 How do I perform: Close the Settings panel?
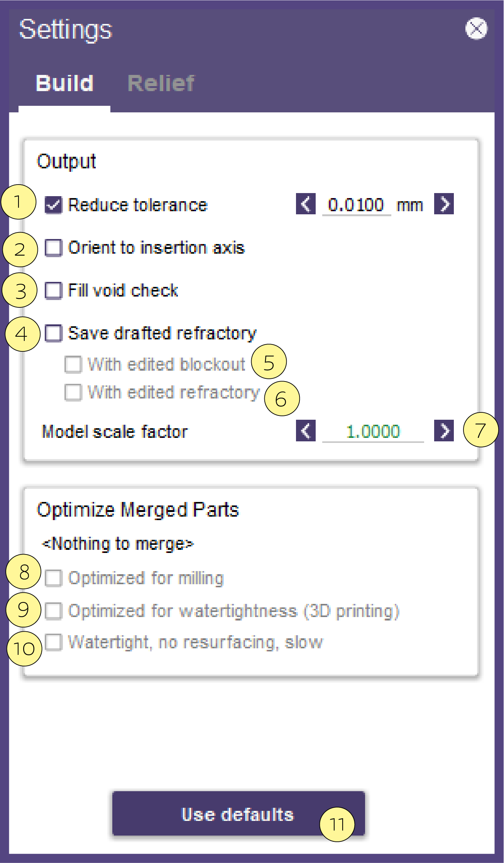click(476, 29)
